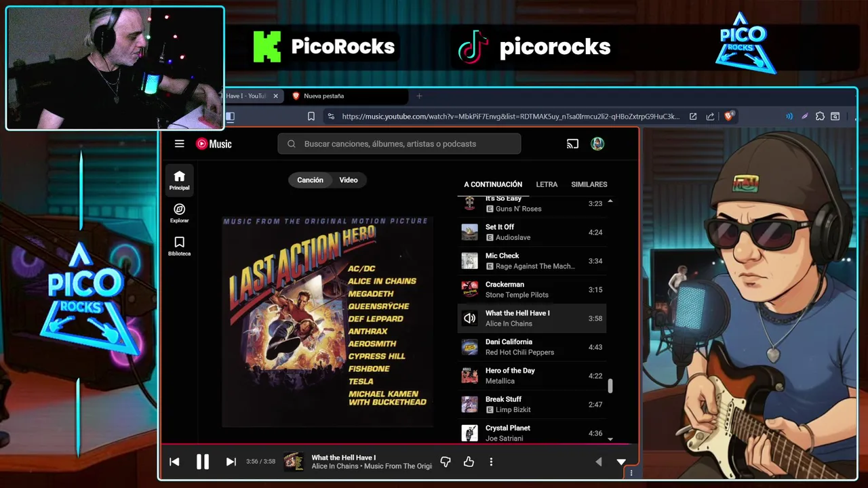Click the purple feather extension icon
Image resolution: width=868 pixels, height=488 pixels.
tap(805, 117)
